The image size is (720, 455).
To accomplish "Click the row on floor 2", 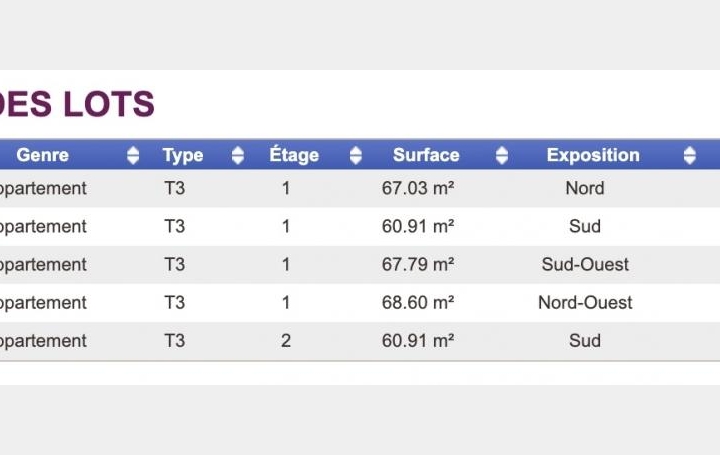I will point(360,341).
